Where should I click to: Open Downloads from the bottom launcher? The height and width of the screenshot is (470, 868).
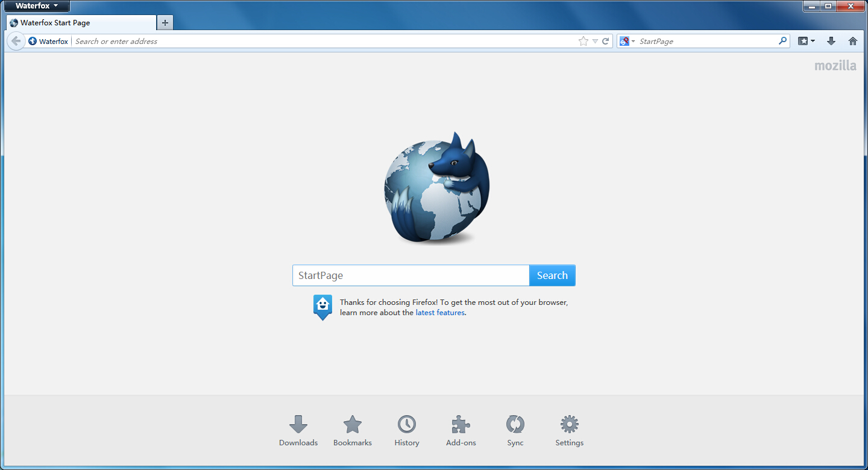[298, 431]
